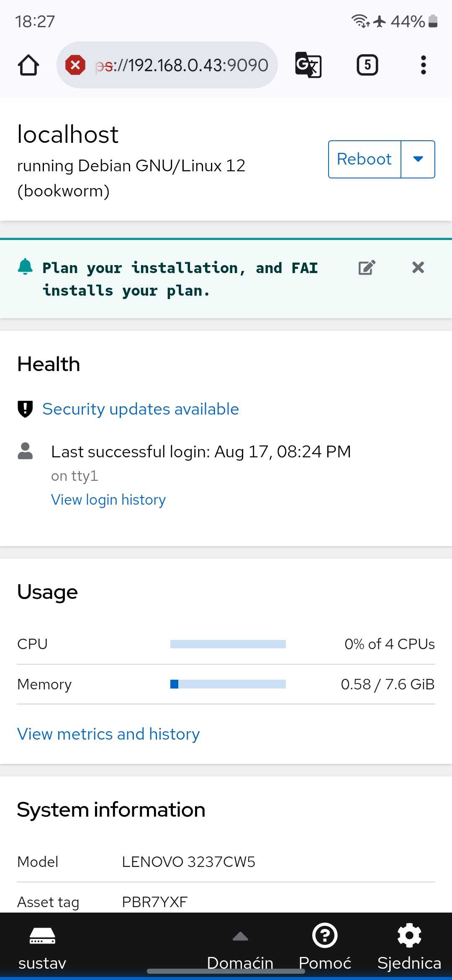Tap the browser home icon
452x980 pixels.
tap(28, 65)
